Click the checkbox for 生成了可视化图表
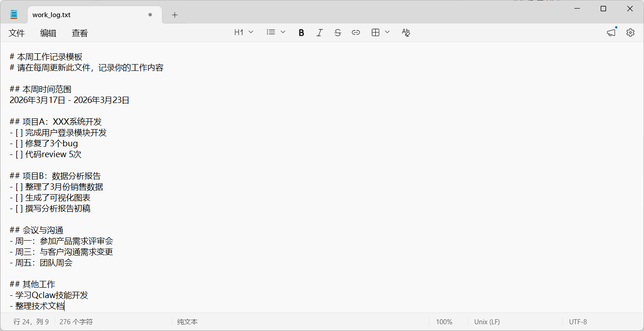644x331 pixels. tap(19, 198)
